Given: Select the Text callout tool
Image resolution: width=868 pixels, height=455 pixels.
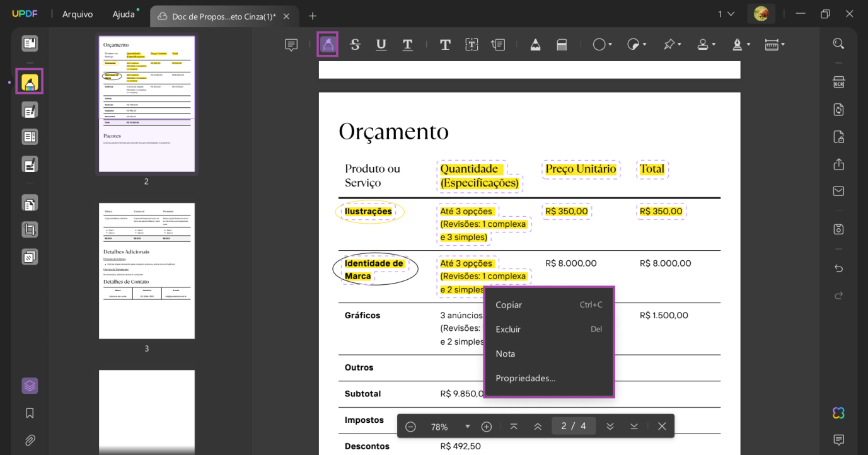Looking at the screenshot, I should tap(498, 44).
